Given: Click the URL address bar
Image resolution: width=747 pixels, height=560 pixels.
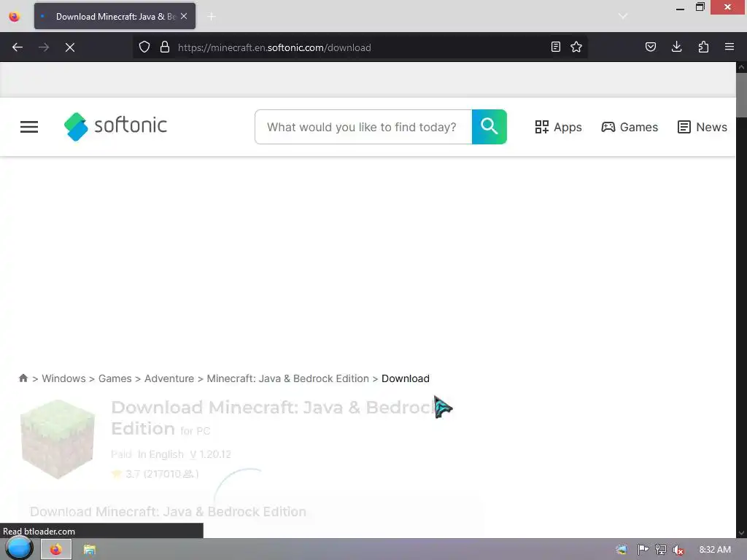Looking at the screenshot, I should 362,47.
